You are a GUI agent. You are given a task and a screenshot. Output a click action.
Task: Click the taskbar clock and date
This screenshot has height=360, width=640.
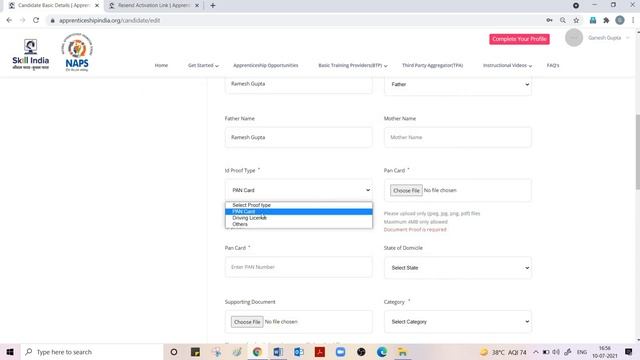click(x=605, y=352)
